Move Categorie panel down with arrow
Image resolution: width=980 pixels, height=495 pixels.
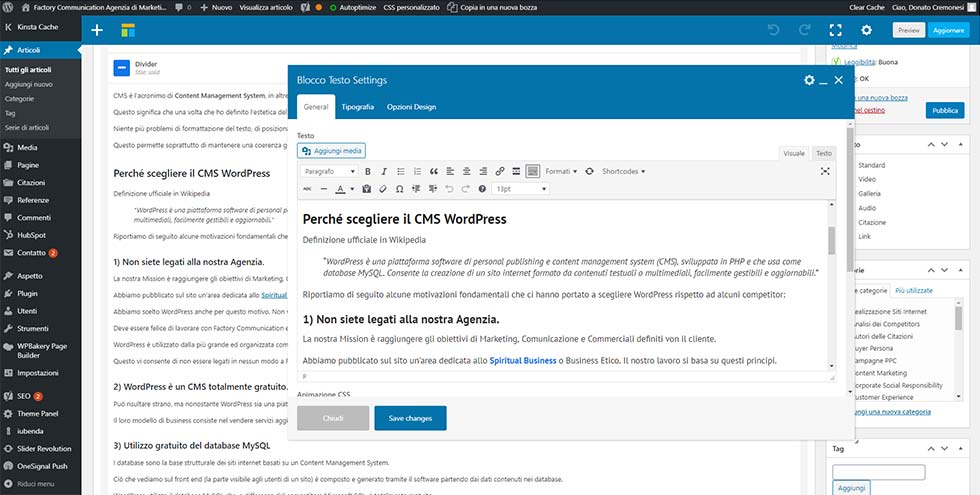[944, 270]
